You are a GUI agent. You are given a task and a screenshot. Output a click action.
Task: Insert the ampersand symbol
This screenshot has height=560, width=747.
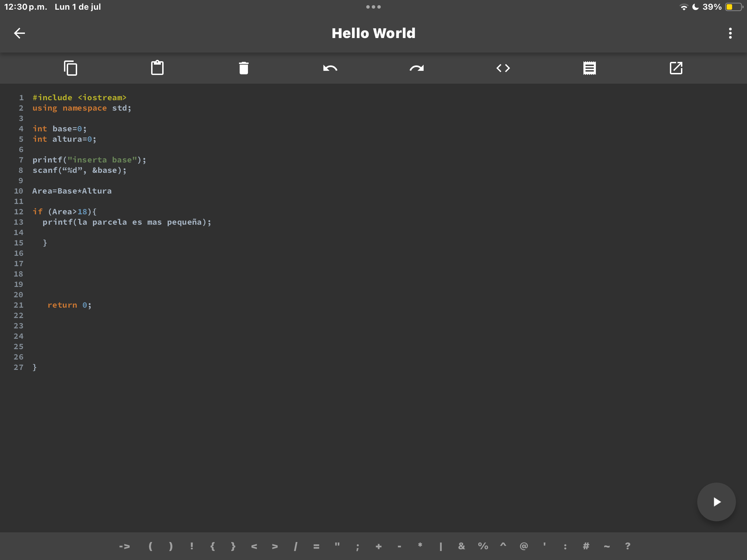point(461,546)
